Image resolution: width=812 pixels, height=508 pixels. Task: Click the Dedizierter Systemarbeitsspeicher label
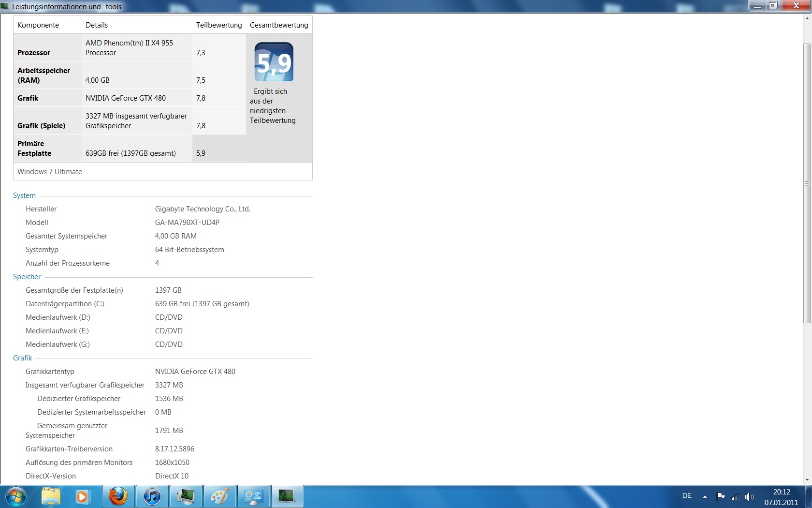click(91, 412)
